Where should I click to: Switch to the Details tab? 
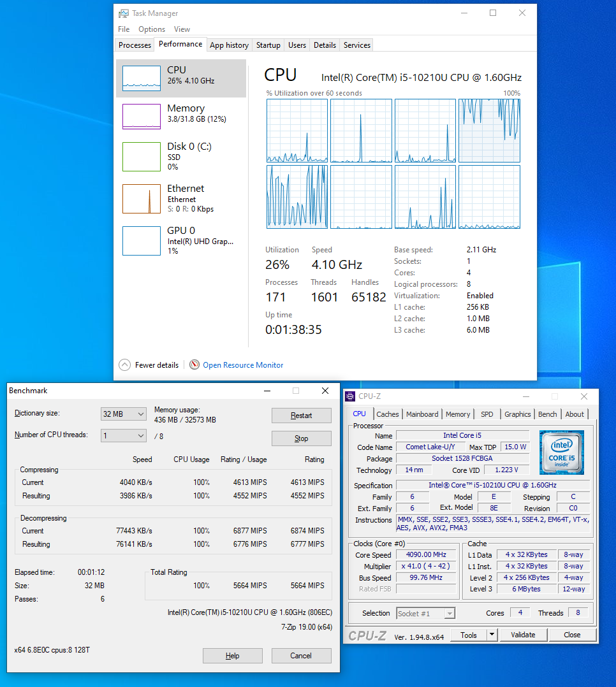click(325, 45)
